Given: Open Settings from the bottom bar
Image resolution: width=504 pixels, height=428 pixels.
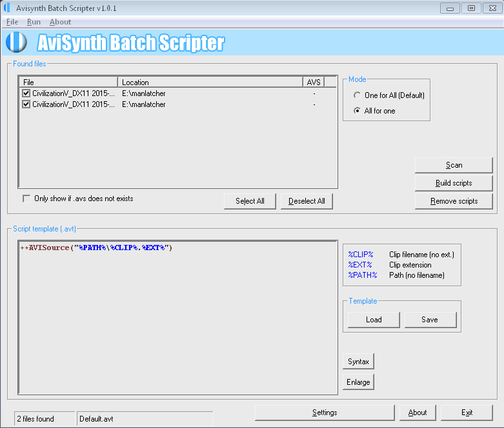Looking at the screenshot, I should [325, 413].
